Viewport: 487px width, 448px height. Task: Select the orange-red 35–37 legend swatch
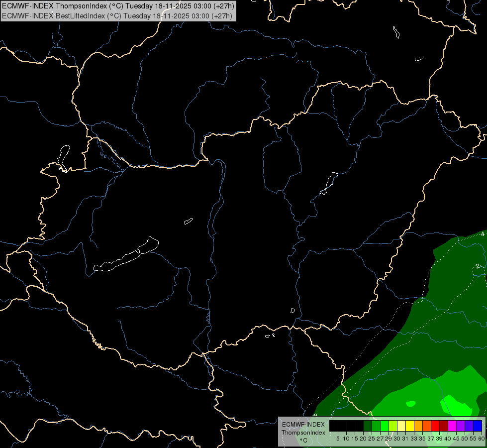click(427, 426)
